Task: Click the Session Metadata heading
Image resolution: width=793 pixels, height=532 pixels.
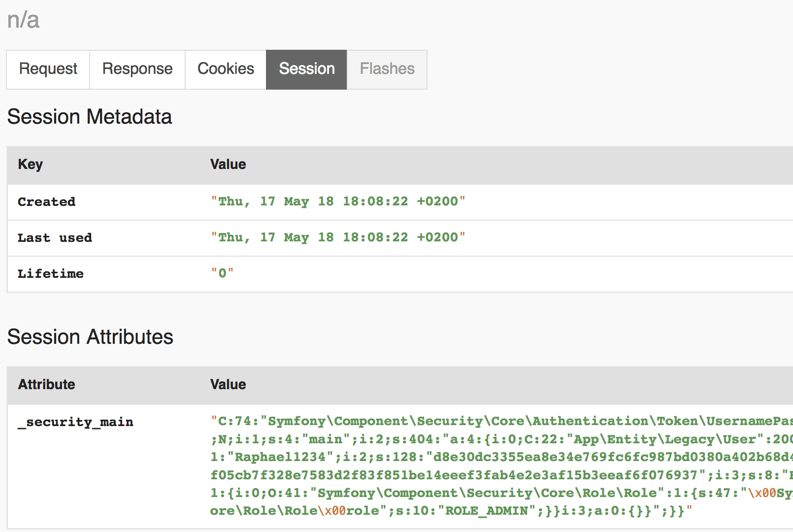Action: click(x=89, y=117)
